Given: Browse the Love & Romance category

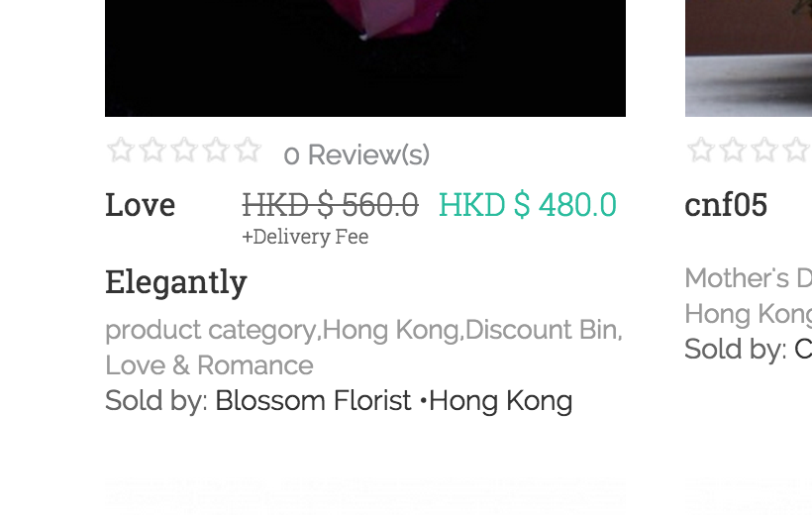Looking at the screenshot, I should 209,365.
